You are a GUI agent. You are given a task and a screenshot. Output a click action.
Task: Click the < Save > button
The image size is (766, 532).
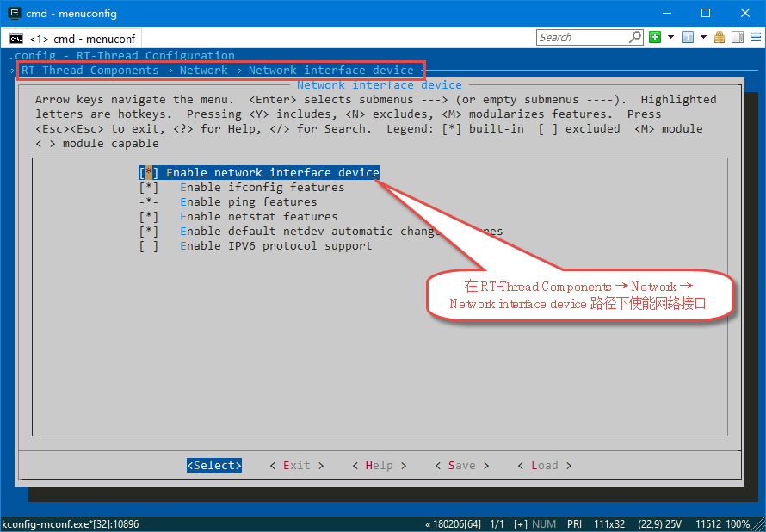click(x=461, y=466)
